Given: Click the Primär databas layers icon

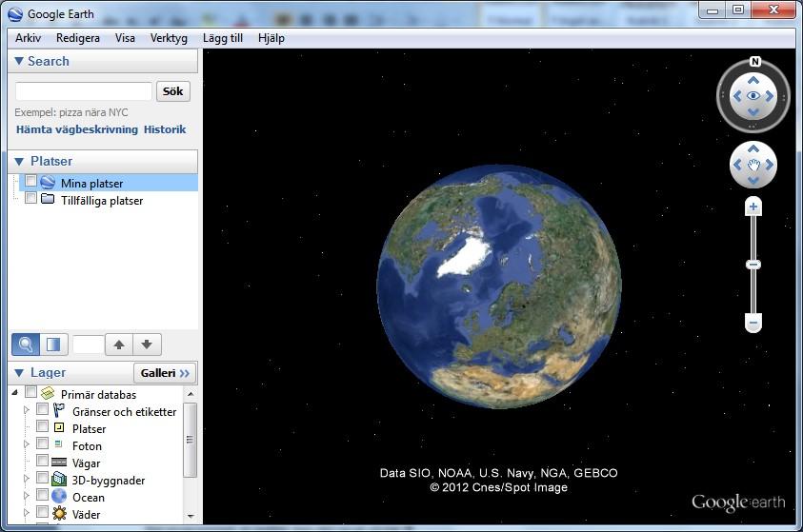Looking at the screenshot, I should tap(48, 393).
